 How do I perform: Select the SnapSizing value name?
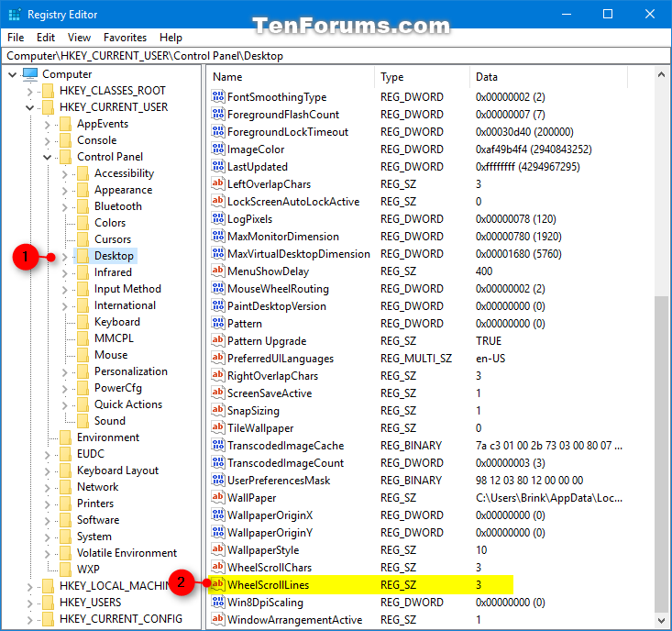[x=253, y=411]
